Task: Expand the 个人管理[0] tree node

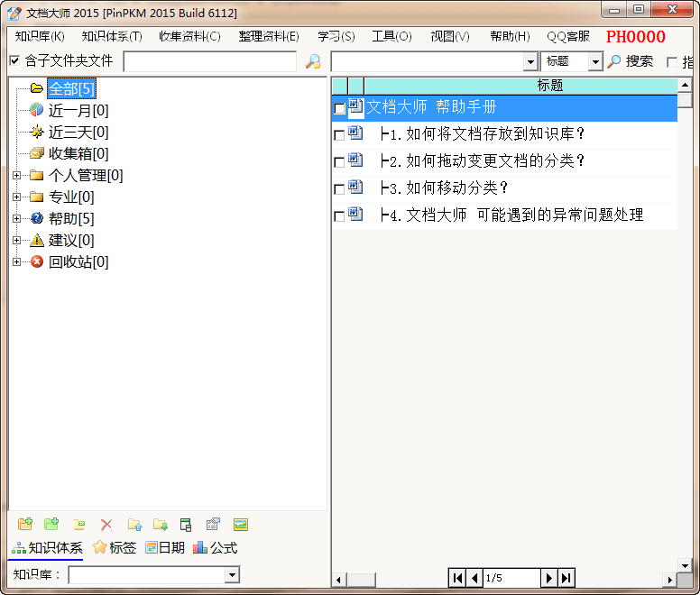Action: (16, 175)
